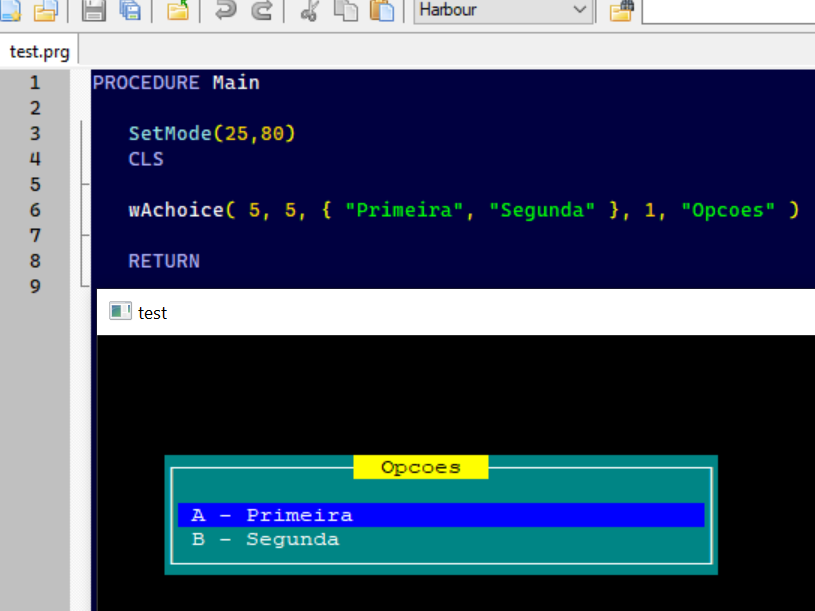Click the RETURN statement line
Image resolution: width=815 pixels, height=611 pixels.
[x=164, y=261]
